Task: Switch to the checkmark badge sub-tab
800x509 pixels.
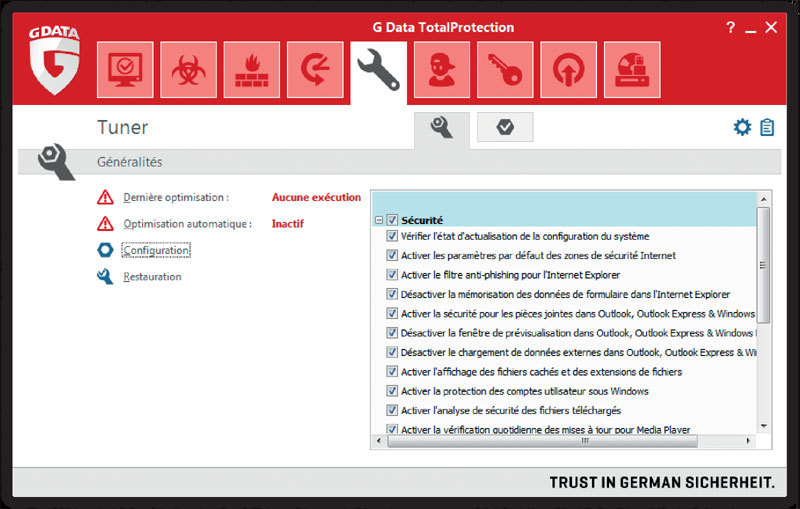Action: click(x=505, y=127)
